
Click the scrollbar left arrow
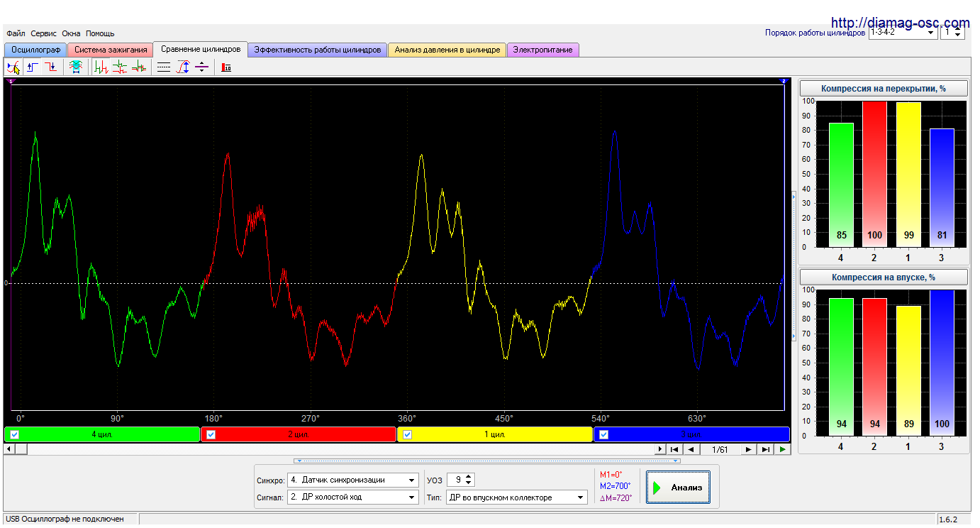click(x=9, y=449)
